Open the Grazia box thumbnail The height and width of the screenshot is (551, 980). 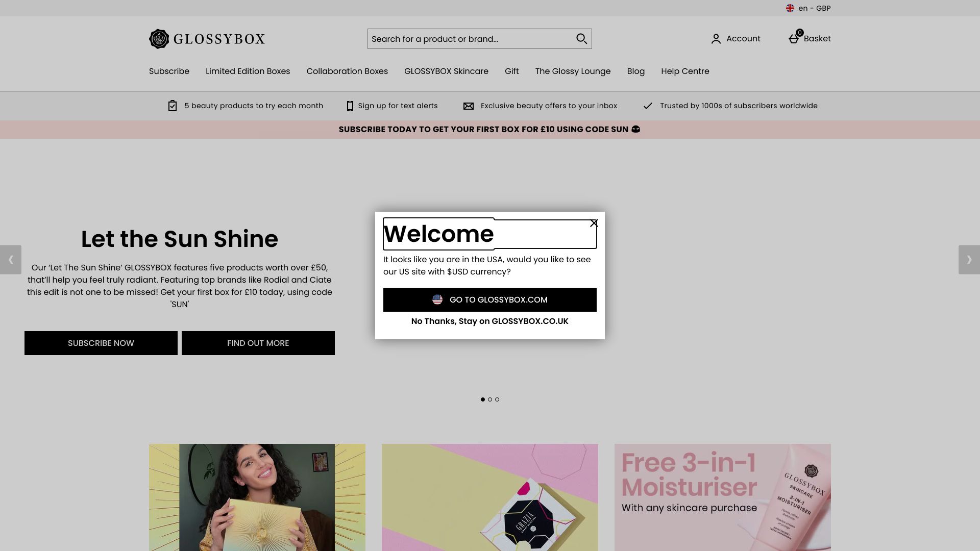coord(490,497)
